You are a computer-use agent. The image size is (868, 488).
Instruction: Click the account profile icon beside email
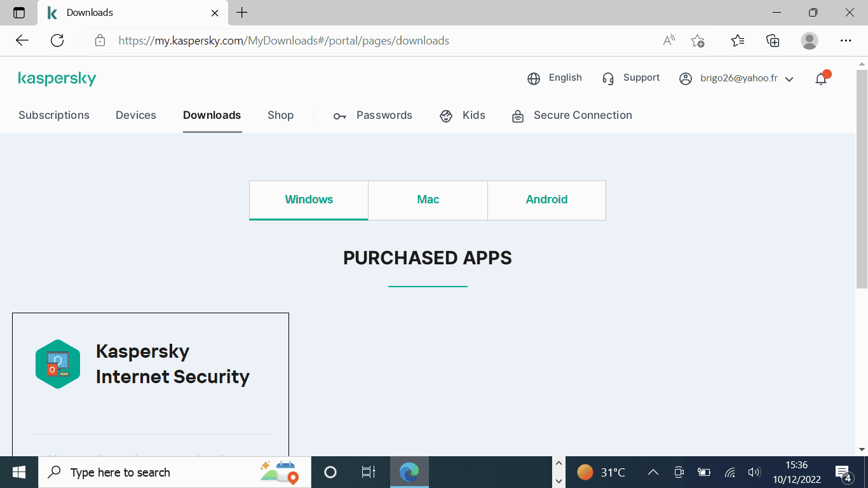(685, 79)
